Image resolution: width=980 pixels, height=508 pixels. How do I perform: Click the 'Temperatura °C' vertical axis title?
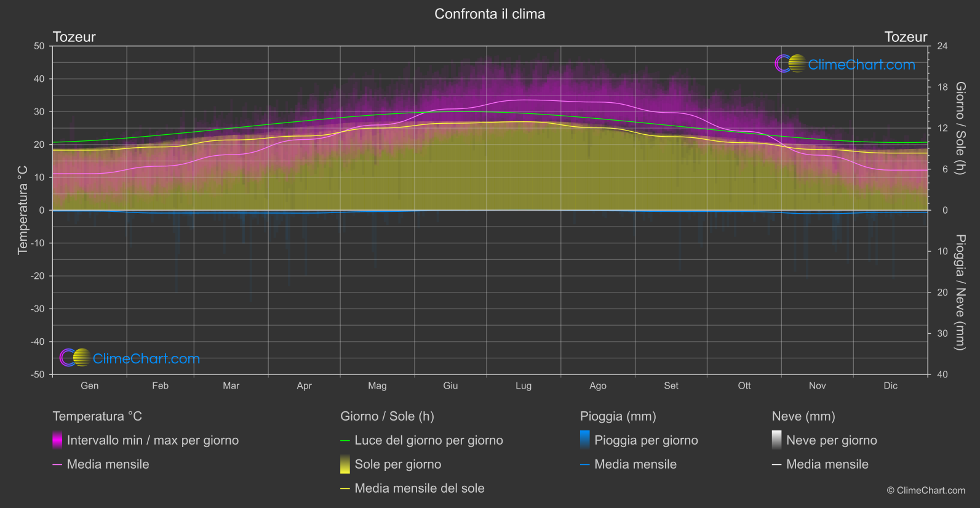click(x=23, y=210)
